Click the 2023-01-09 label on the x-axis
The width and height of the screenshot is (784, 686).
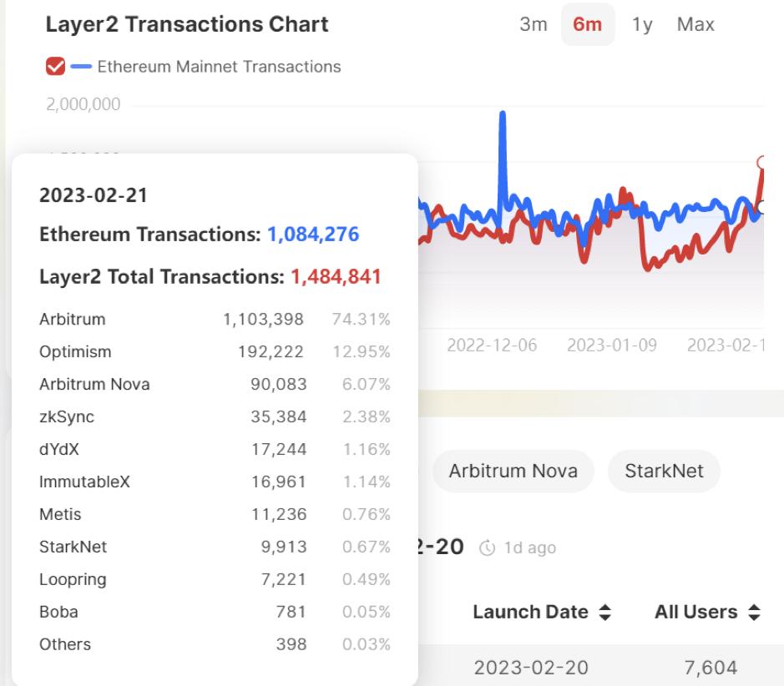[614, 342]
